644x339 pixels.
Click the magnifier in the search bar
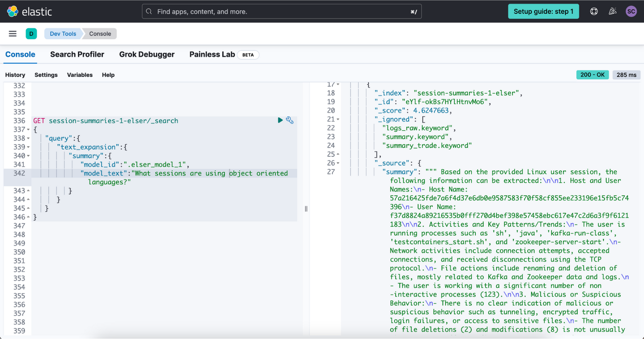coord(148,11)
